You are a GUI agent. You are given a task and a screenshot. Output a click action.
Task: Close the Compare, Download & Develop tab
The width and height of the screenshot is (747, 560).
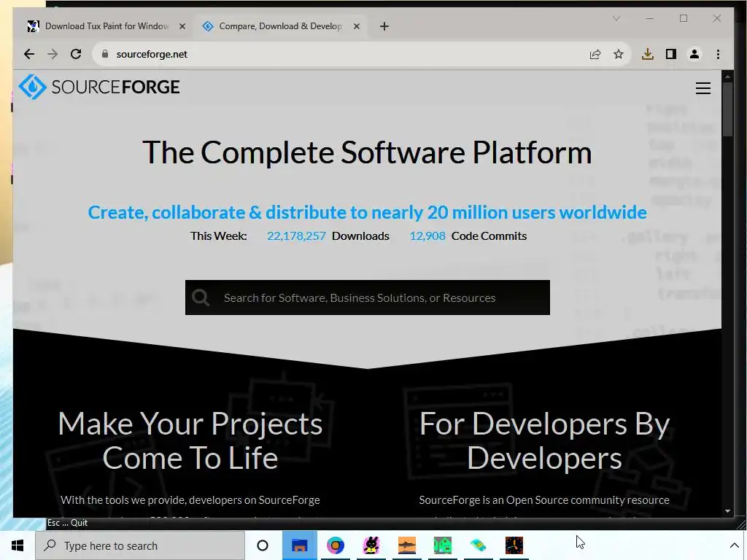click(356, 26)
